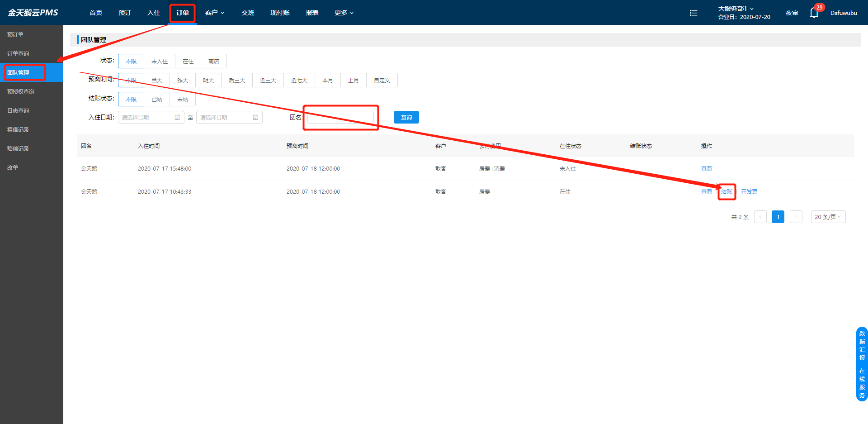Open the 数据汇报 floating side tab

coord(862,345)
